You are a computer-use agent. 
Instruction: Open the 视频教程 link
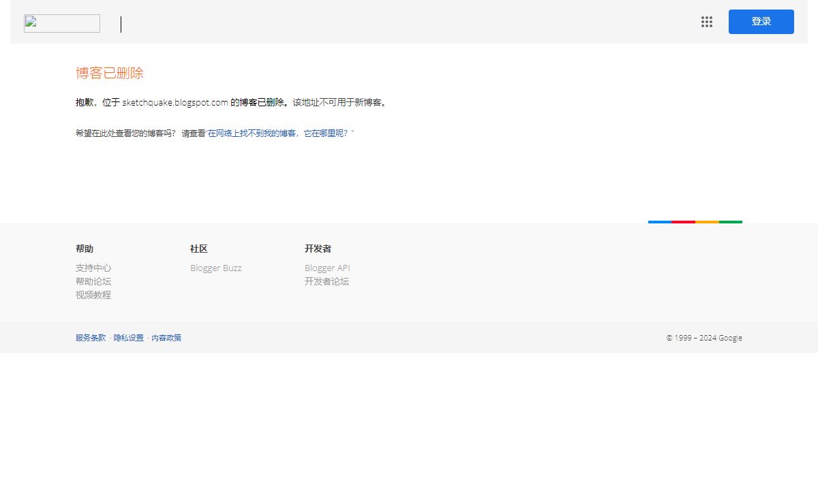pyautogui.click(x=93, y=295)
